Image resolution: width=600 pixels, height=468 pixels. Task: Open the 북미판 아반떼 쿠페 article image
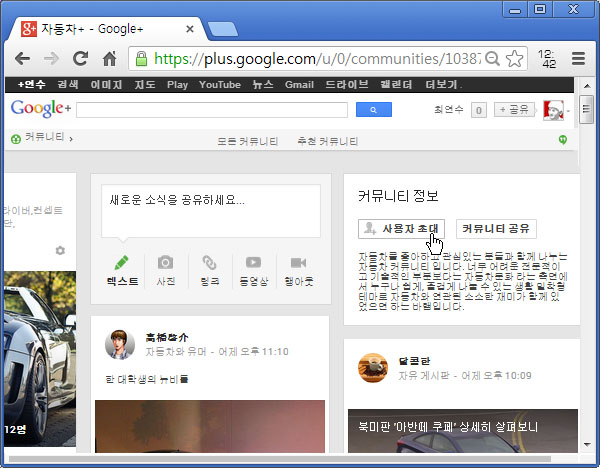click(x=463, y=431)
